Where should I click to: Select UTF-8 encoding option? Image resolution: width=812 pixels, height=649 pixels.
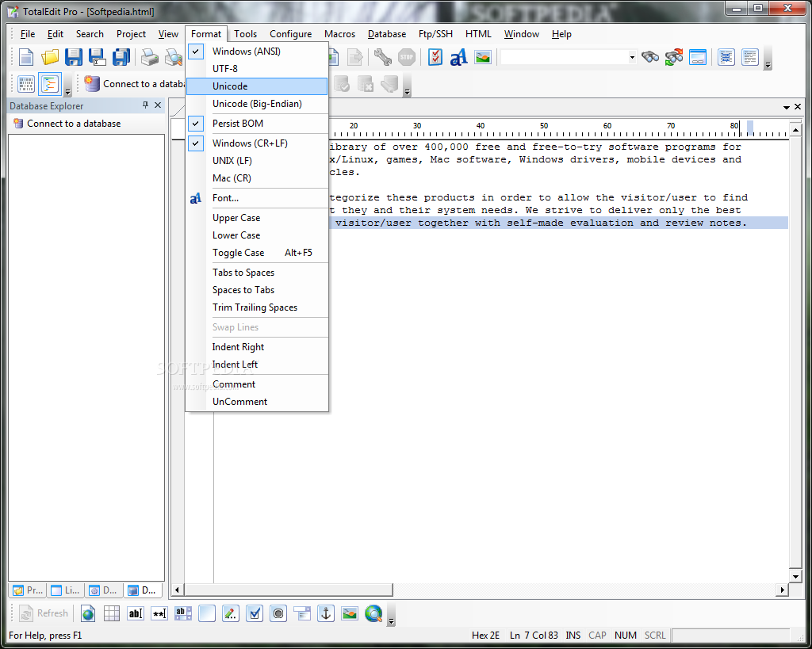coord(257,69)
